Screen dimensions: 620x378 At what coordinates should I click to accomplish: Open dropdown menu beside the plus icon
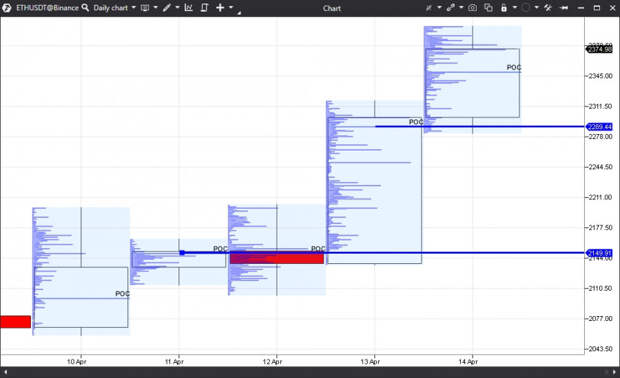click(231, 8)
